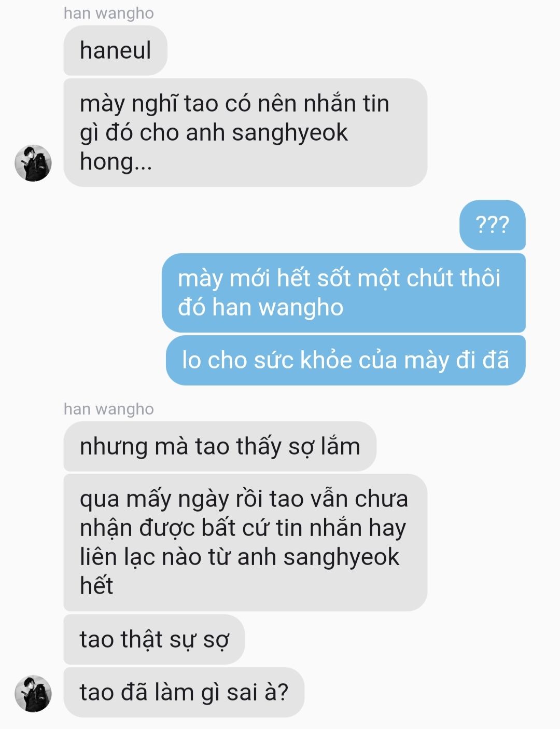
Task: Tap the question mark ending the last message
Action: click(x=283, y=692)
